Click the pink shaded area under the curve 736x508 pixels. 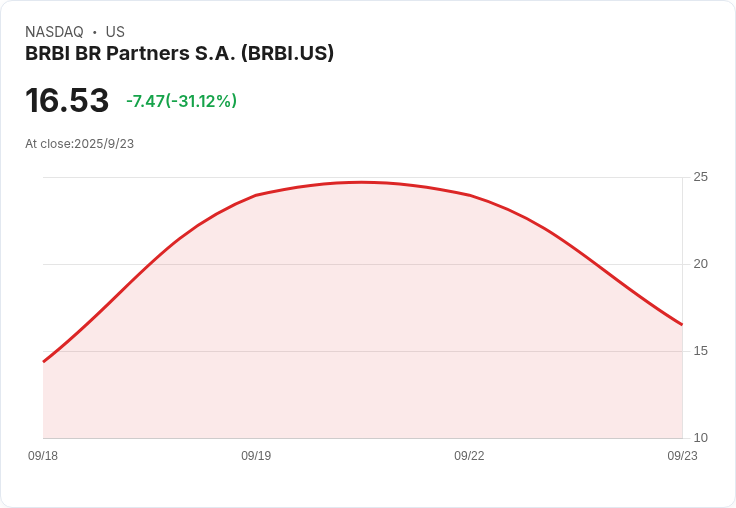point(361,329)
